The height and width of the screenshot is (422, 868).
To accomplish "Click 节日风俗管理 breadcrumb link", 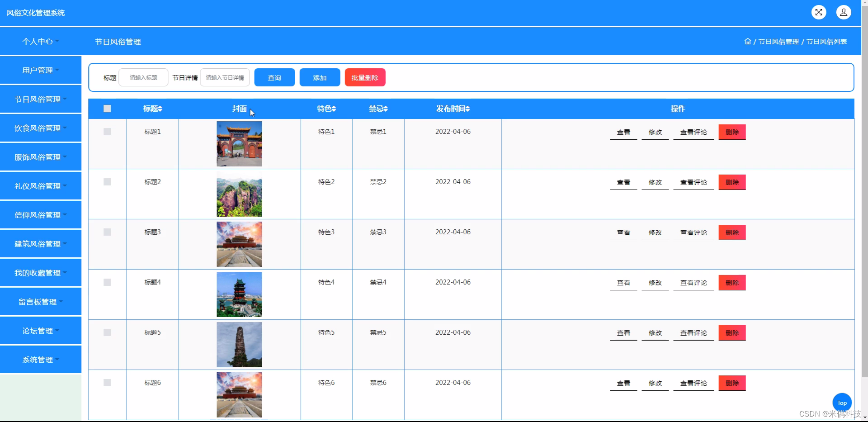I will [x=778, y=42].
